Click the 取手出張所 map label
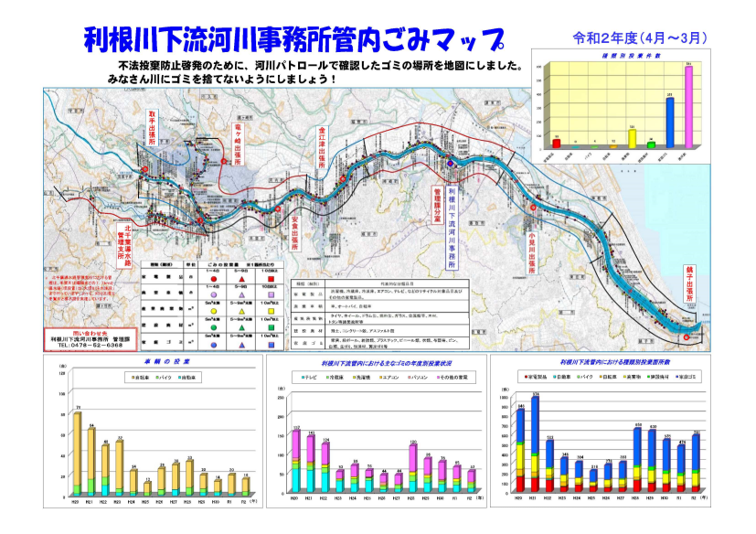Viewport: 756px width, 534px height. (152, 128)
